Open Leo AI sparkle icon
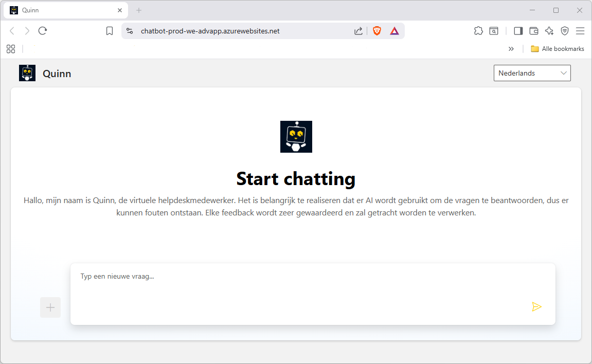592x364 pixels. (x=549, y=31)
